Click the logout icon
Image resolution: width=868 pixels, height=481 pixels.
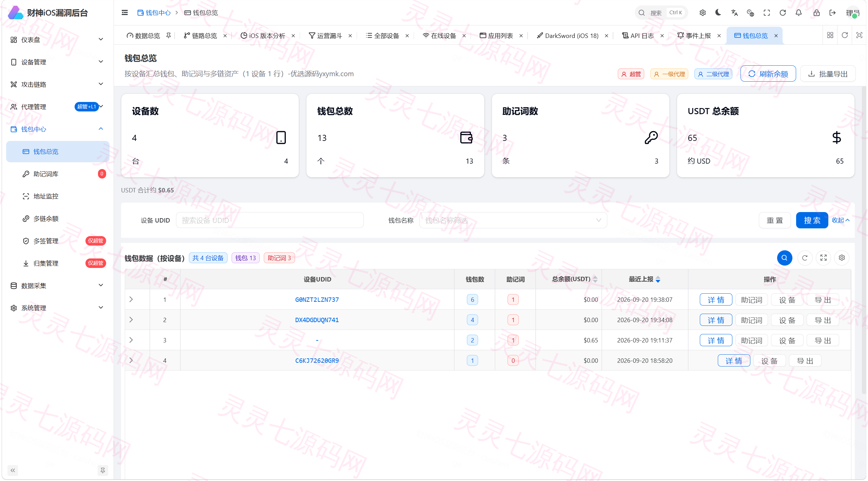(x=832, y=13)
